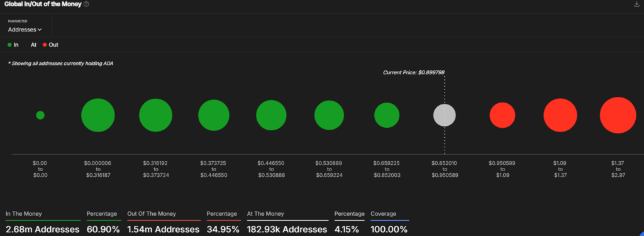Select the green bubble for $0.446550 to $0.530888
644x236 pixels.
pyautogui.click(x=271, y=115)
